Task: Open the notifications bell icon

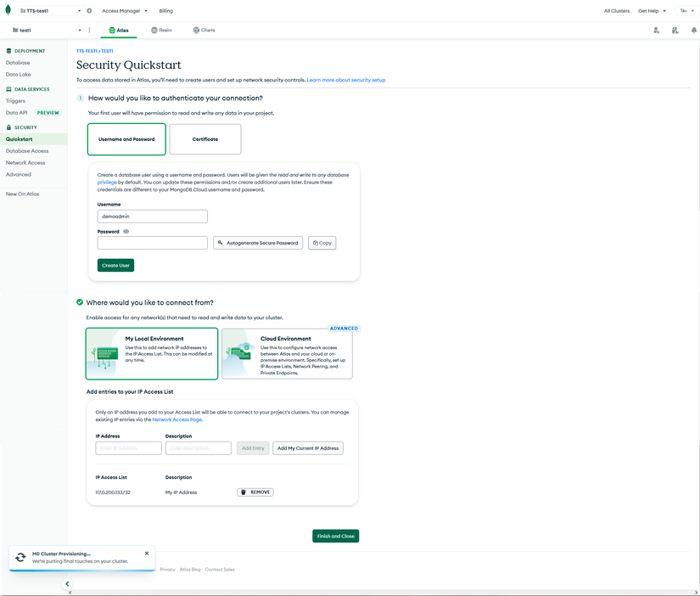Action: [x=694, y=31]
